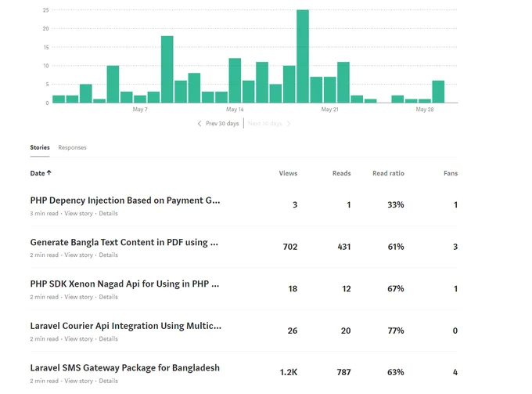Click the tallest bar reaching 25 views
Image resolution: width=532 pixels, height=394 pixels.
point(303,56)
